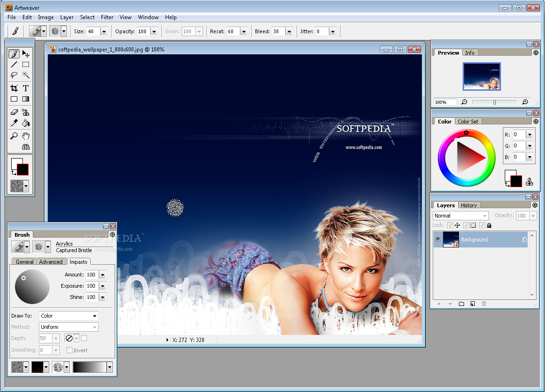
Task: Open the Opacity dropdown in top toolbar
Action: (x=154, y=31)
